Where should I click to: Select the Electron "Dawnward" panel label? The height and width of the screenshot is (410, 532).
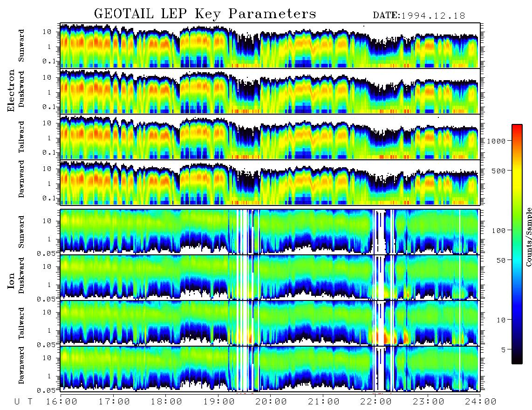coord(21,179)
